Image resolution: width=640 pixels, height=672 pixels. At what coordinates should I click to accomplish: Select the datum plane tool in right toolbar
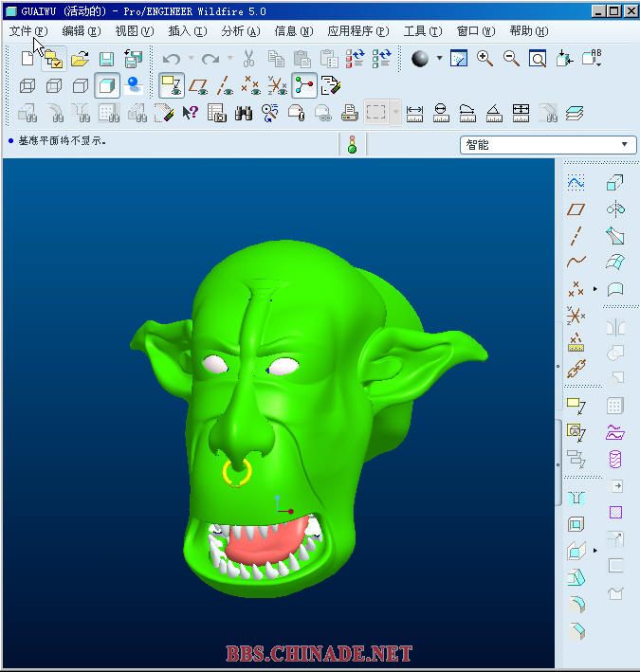point(576,209)
